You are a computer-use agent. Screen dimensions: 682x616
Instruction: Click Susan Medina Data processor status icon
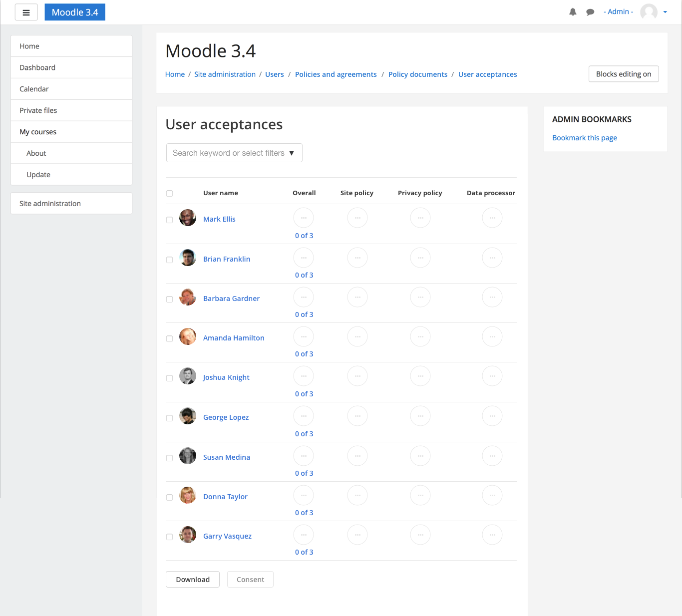[x=492, y=456]
